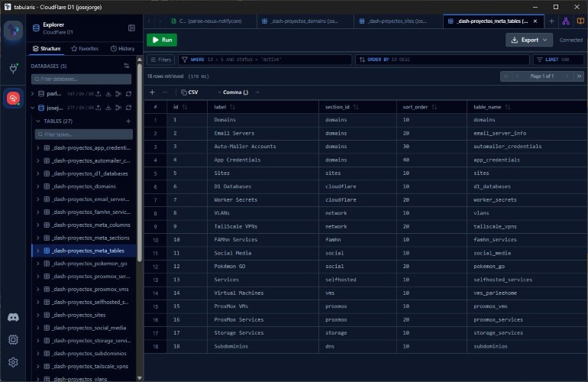Click import icon for parl... database
Viewport: 588px width, 382px height.
pyautogui.click(x=108, y=94)
